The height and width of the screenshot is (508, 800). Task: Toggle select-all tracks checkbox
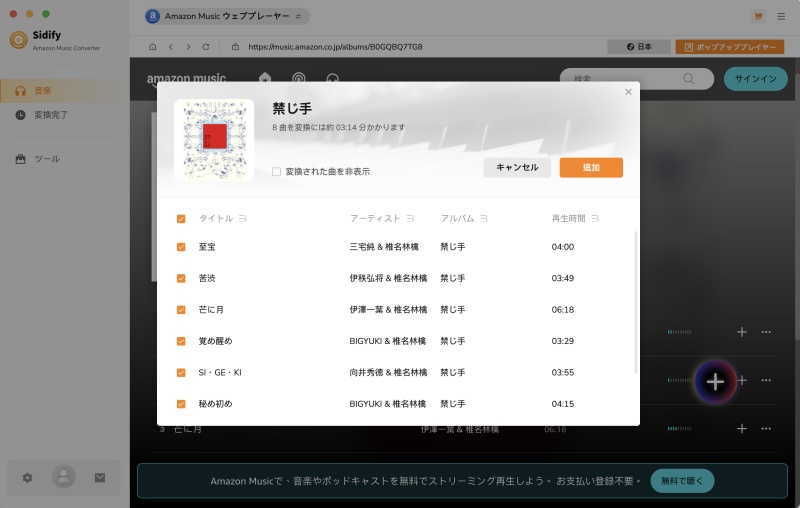coord(181,219)
